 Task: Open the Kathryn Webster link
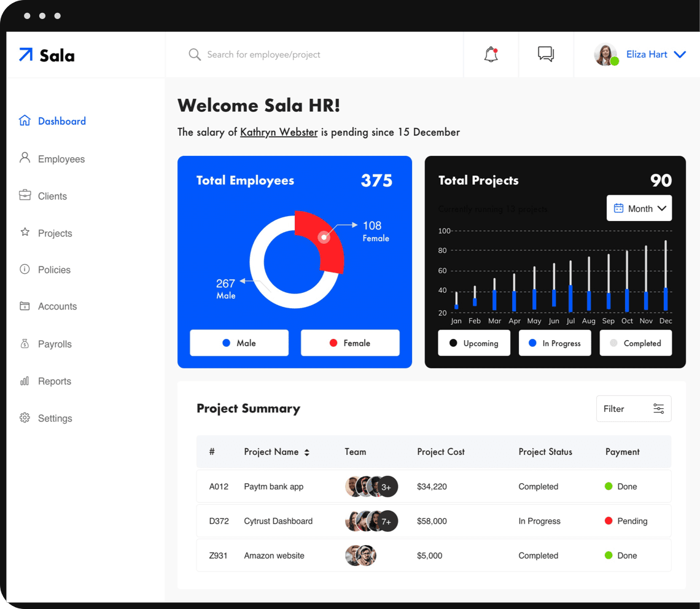click(279, 132)
